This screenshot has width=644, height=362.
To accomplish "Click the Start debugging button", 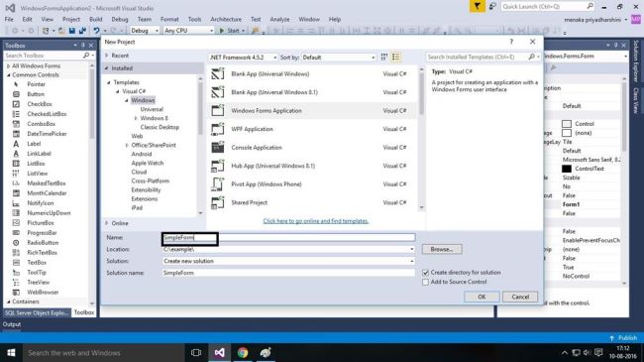I will [232, 31].
